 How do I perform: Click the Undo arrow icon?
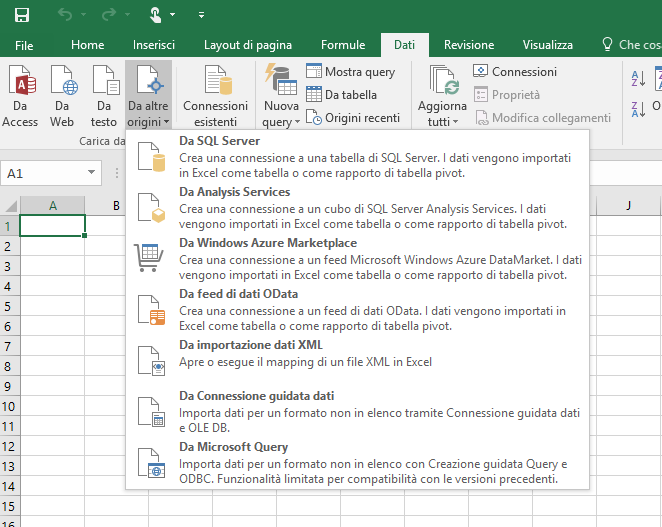(x=65, y=15)
